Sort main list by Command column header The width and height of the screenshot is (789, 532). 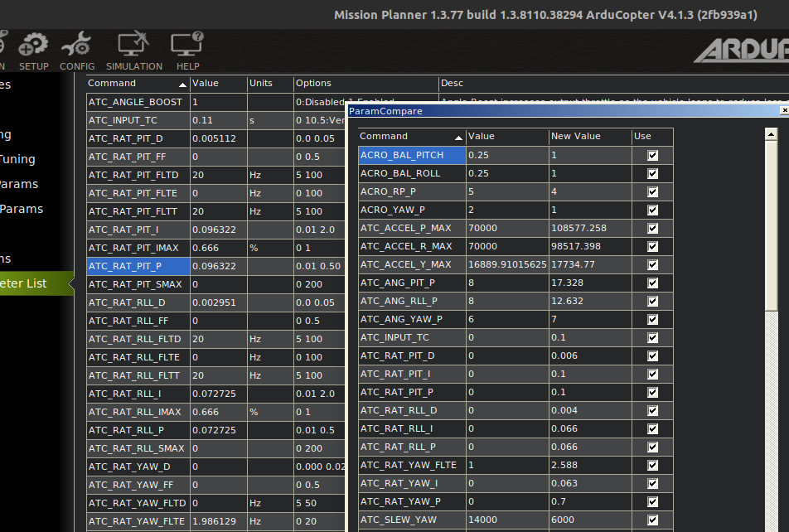[x=138, y=84]
